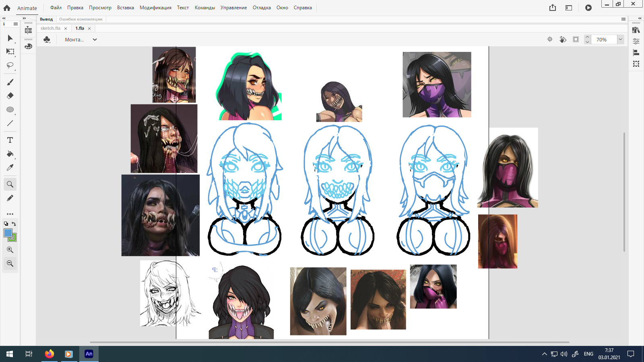
Task: Click the zoom level stepper arrows
Action: 587,39
